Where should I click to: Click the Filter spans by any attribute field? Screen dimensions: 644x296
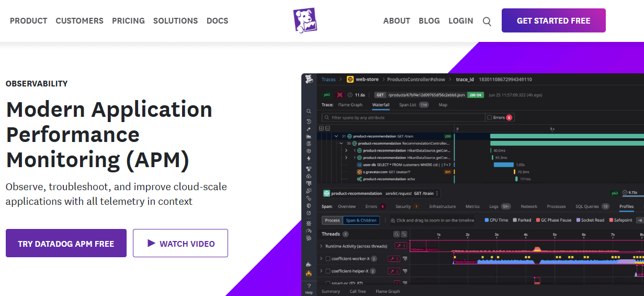[403, 117]
